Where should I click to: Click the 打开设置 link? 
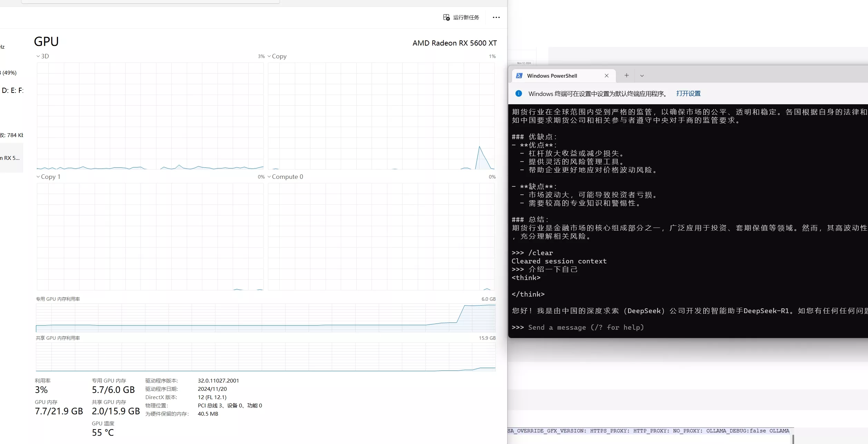[688, 94]
